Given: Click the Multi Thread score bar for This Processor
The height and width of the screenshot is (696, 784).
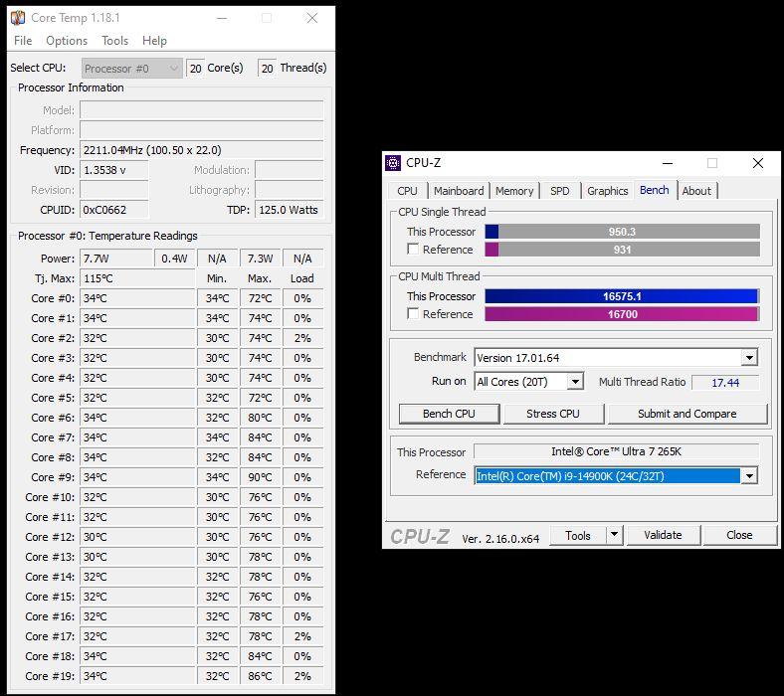Looking at the screenshot, I should (621, 296).
